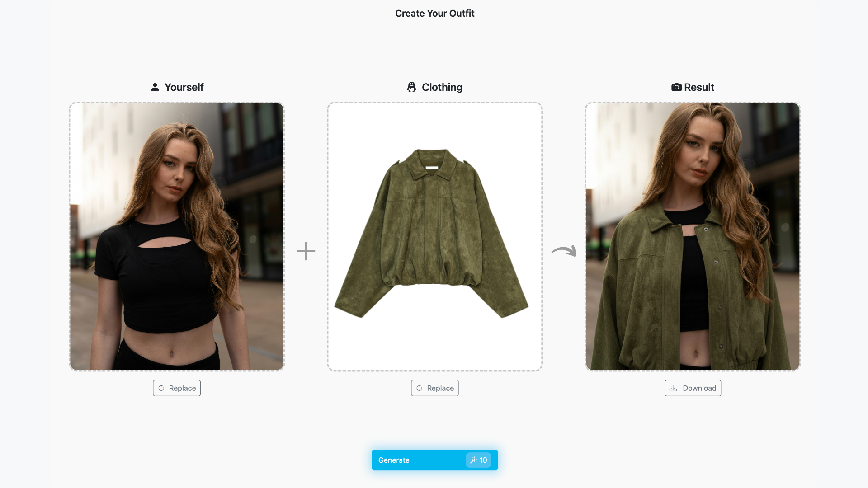This screenshot has width=868, height=488.
Task: Open the generated result photo
Action: point(693,236)
